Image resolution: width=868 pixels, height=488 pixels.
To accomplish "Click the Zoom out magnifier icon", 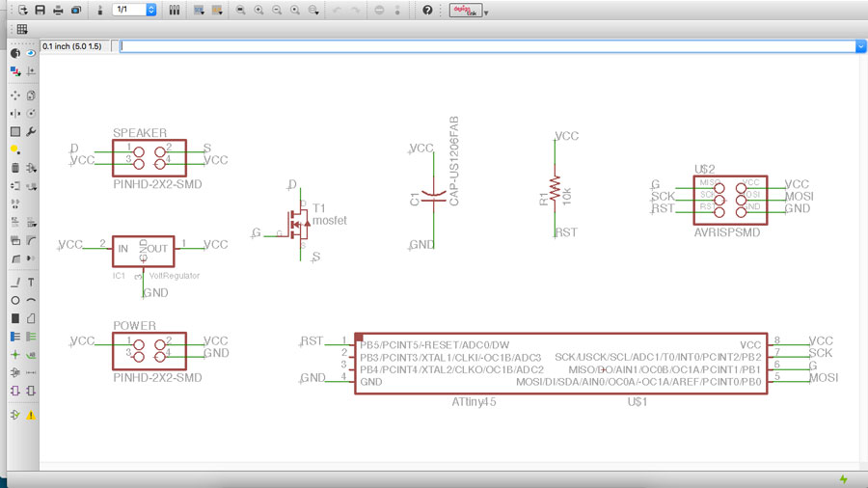I will coord(277,10).
